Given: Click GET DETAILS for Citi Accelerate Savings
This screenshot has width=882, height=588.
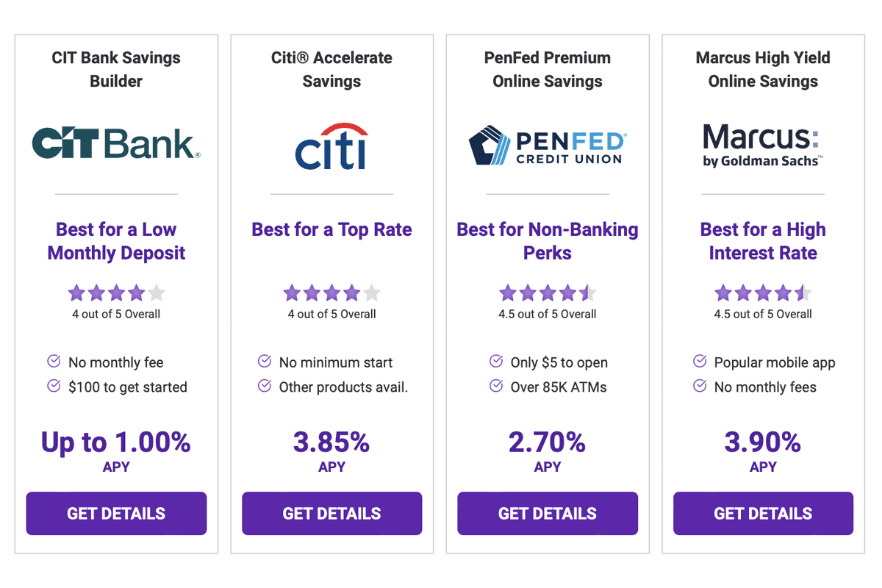Looking at the screenshot, I should (x=331, y=513).
